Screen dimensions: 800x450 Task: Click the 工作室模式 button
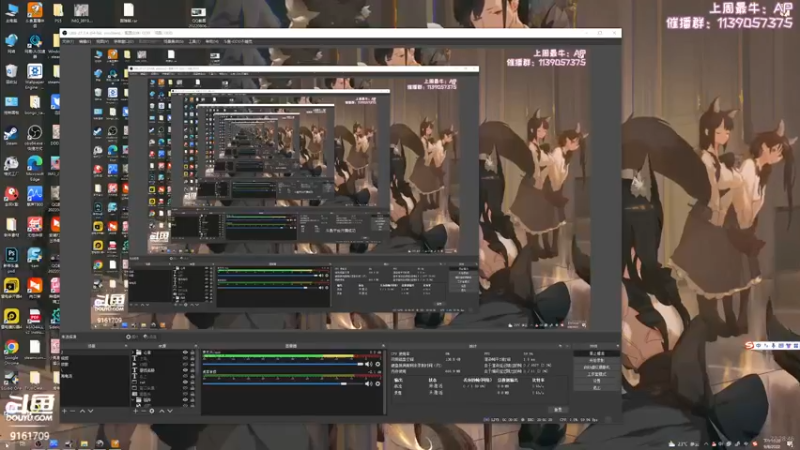[597, 374]
